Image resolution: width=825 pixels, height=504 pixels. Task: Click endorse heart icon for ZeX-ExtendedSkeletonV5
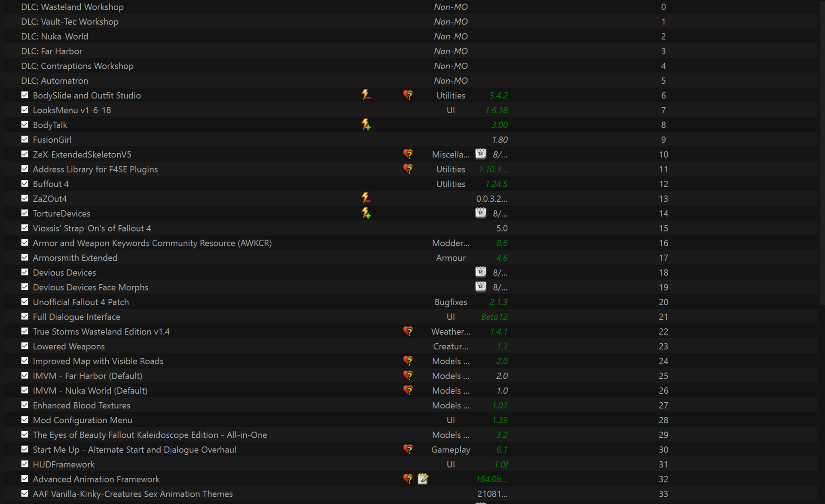(408, 154)
